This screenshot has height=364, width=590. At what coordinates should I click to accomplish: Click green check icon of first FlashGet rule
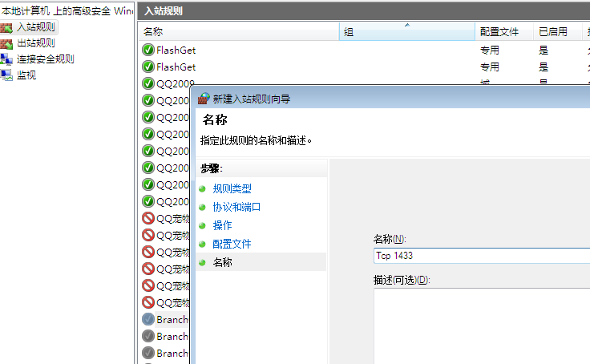(148, 50)
